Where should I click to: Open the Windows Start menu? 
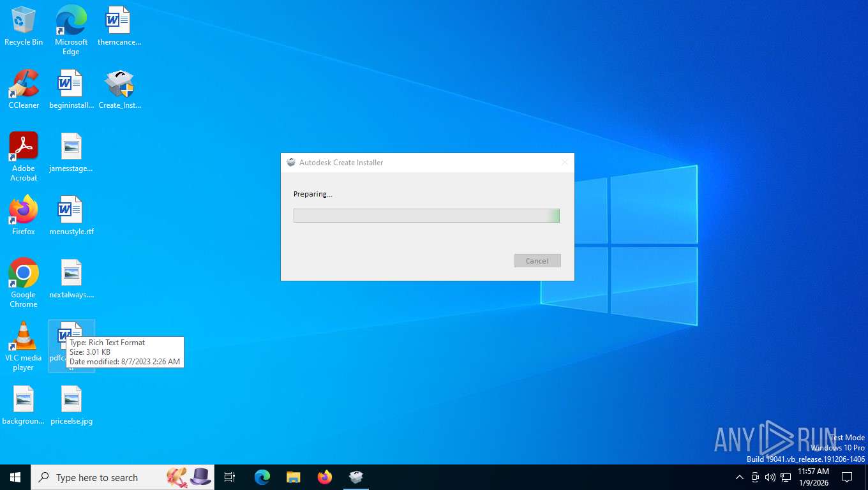(x=15, y=477)
